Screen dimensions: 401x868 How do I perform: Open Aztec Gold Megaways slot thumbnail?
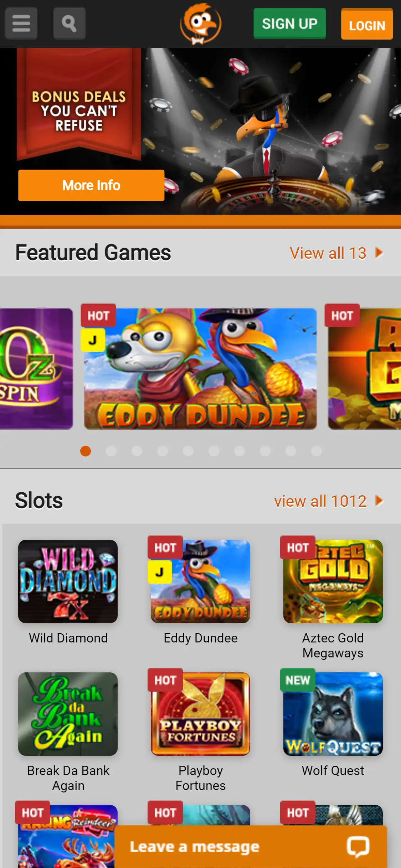tap(333, 581)
